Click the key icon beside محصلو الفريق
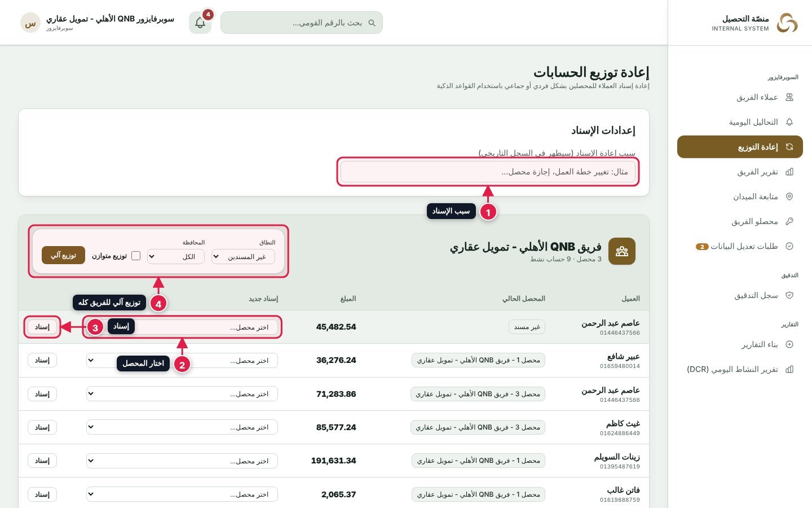812x508 pixels. (x=789, y=221)
